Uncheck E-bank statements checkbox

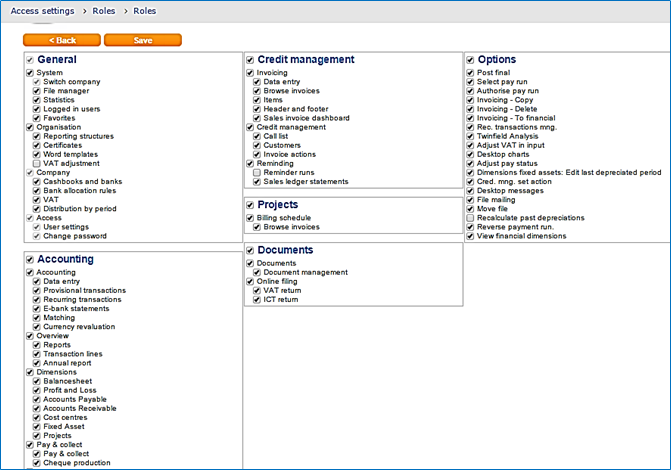37,309
